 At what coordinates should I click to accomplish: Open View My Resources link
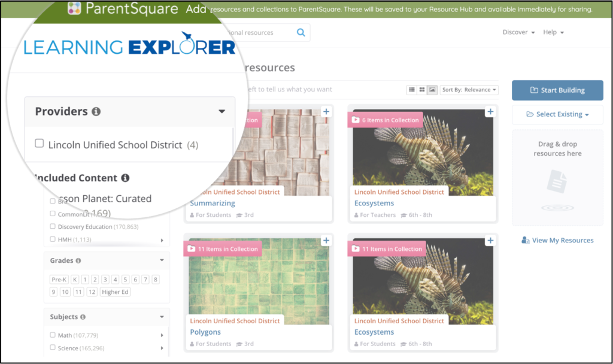[x=557, y=241]
